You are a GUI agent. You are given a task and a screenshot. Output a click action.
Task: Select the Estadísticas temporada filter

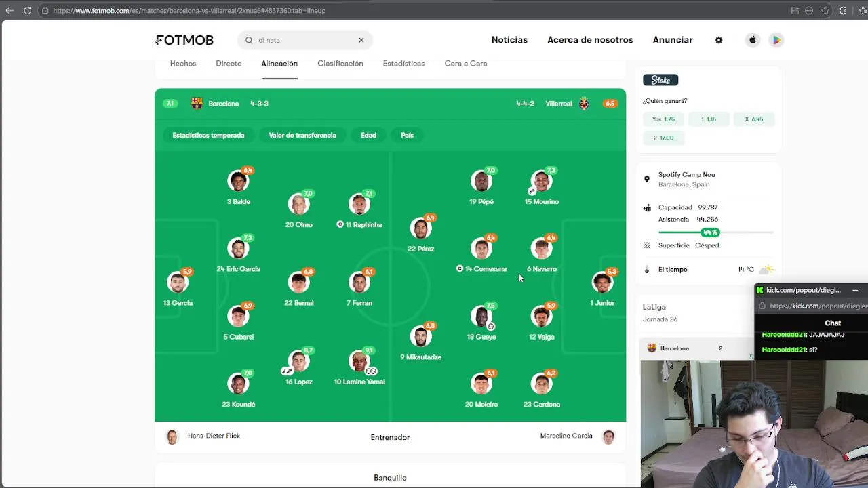pyautogui.click(x=208, y=136)
